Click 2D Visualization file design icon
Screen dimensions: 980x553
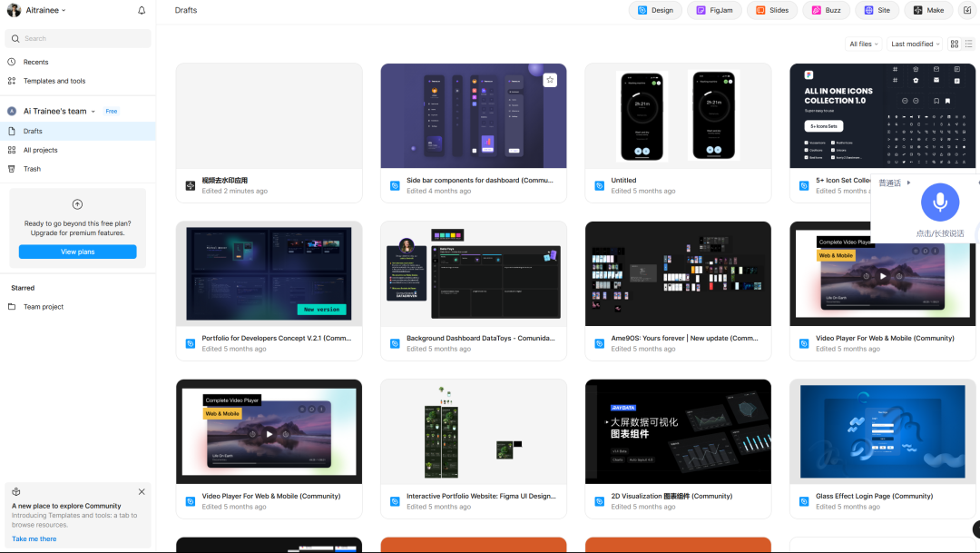click(600, 501)
